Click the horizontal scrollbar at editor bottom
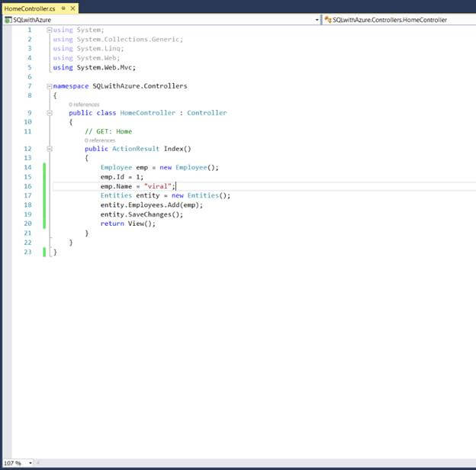476x470 pixels. tap(252, 463)
